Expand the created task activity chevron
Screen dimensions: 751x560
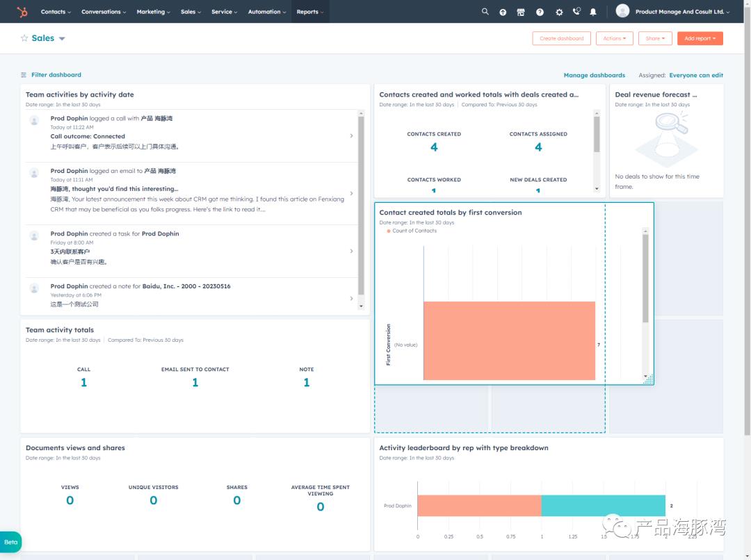(352, 251)
